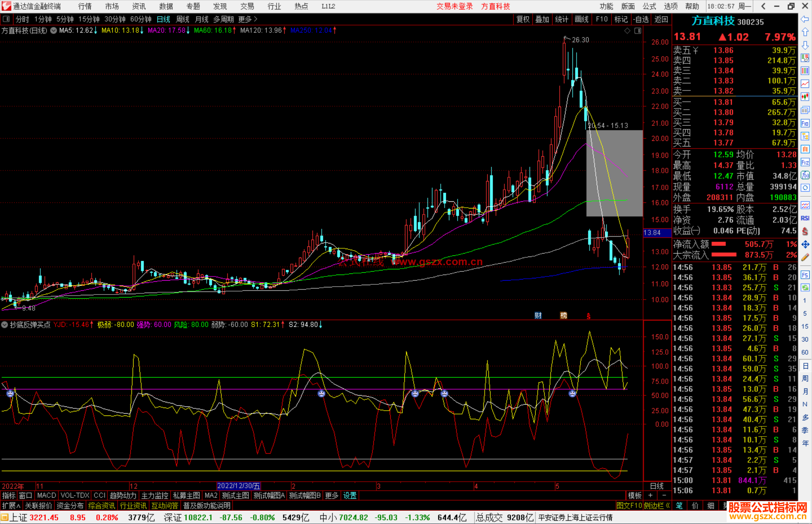Viewport: 812px width, 524px height.
Task: Click the candlestick chart sidebar icon
Action: pos(805,97)
